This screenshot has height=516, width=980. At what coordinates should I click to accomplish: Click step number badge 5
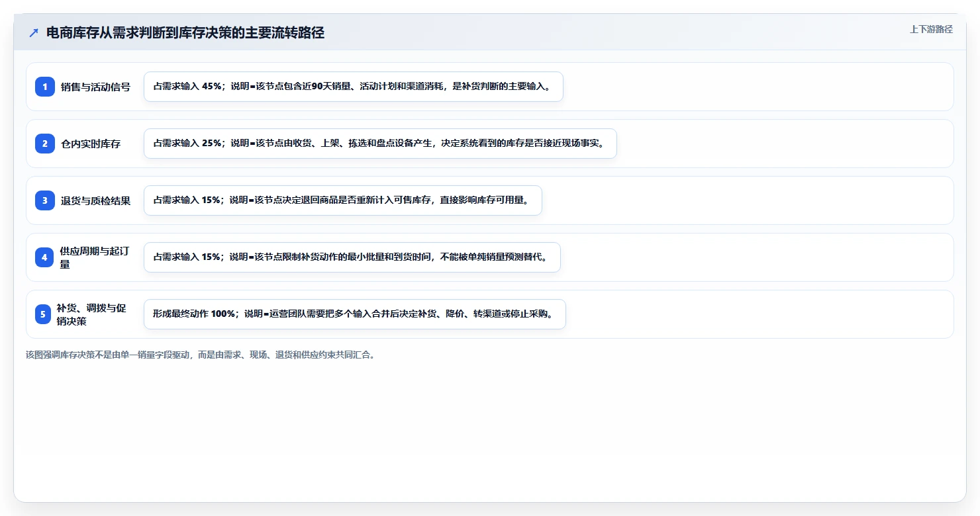(43, 314)
